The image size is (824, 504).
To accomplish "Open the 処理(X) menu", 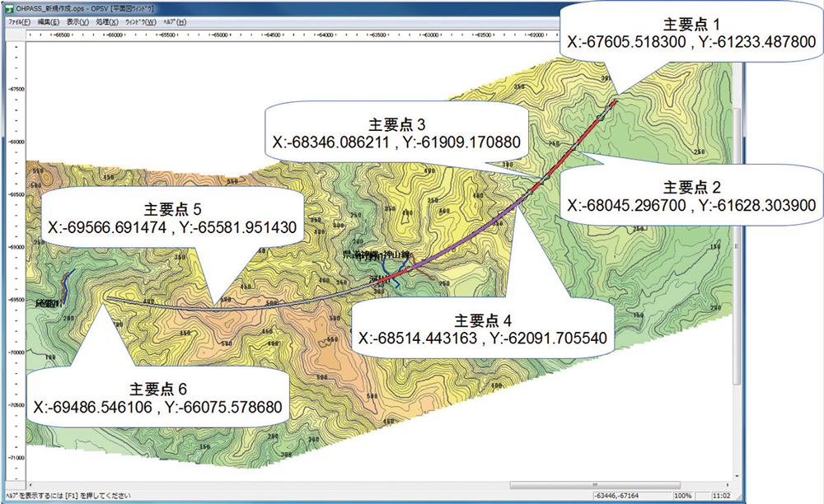I will pyautogui.click(x=106, y=22).
